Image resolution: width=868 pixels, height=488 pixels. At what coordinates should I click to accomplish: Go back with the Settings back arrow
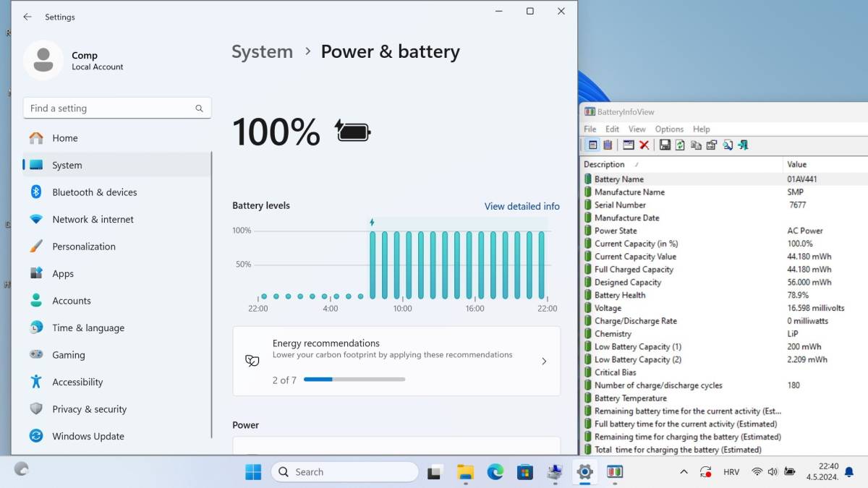tap(27, 17)
